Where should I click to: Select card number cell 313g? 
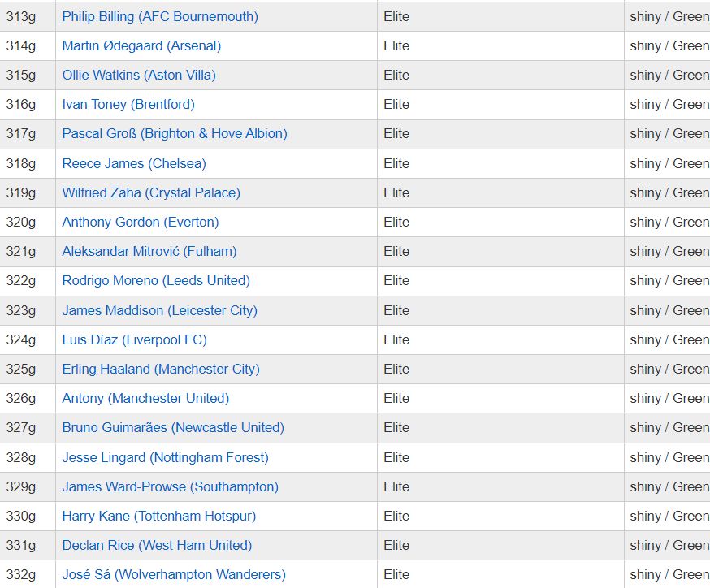click(x=27, y=17)
